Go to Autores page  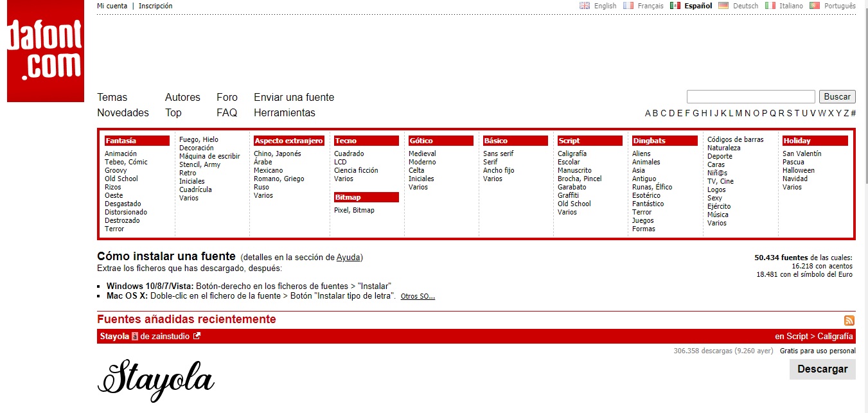tap(182, 98)
